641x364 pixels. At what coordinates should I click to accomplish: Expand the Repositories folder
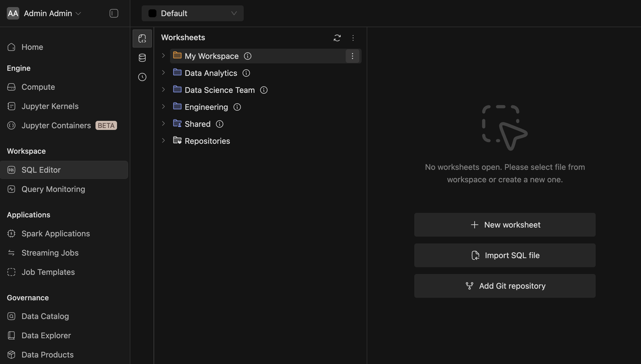pyautogui.click(x=164, y=141)
